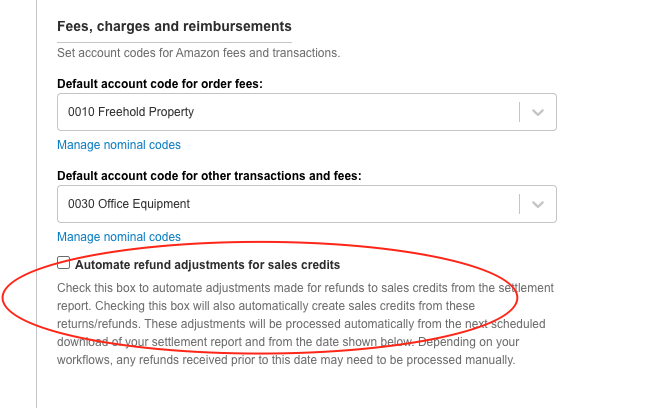
Task: Enable the Automate refund adjustments checkbox
Action: (64, 264)
